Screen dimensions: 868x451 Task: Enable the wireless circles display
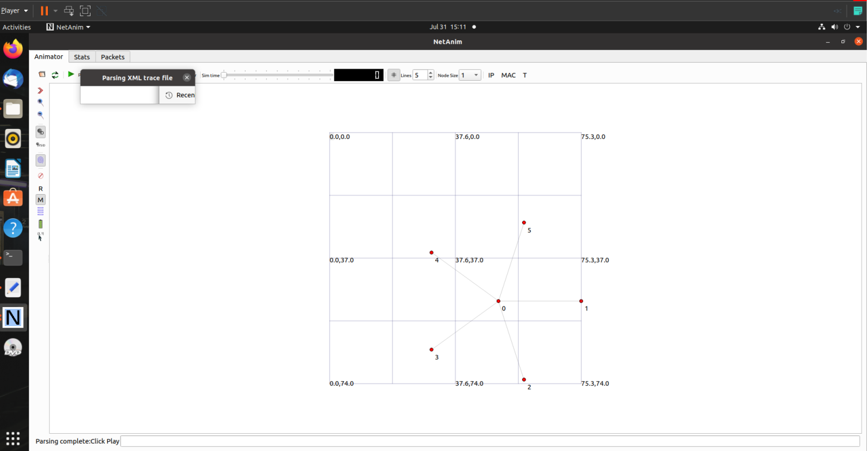click(40, 160)
